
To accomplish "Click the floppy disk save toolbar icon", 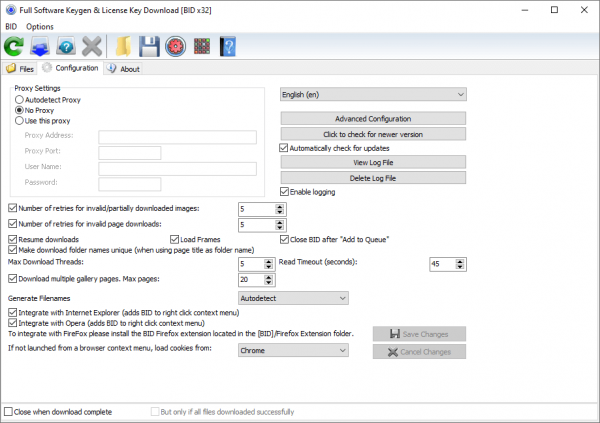I will 149,47.
